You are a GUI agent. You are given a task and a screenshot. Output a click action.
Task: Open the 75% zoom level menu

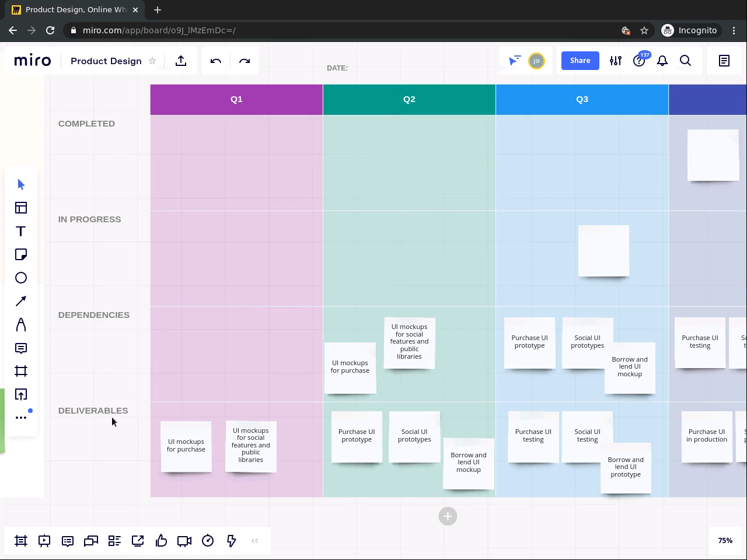(x=725, y=541)
